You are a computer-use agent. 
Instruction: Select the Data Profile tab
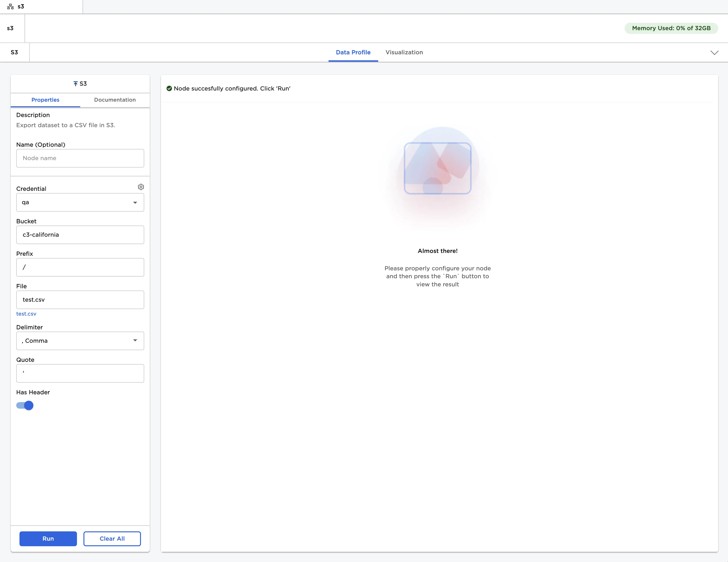(x=353, y=52)
